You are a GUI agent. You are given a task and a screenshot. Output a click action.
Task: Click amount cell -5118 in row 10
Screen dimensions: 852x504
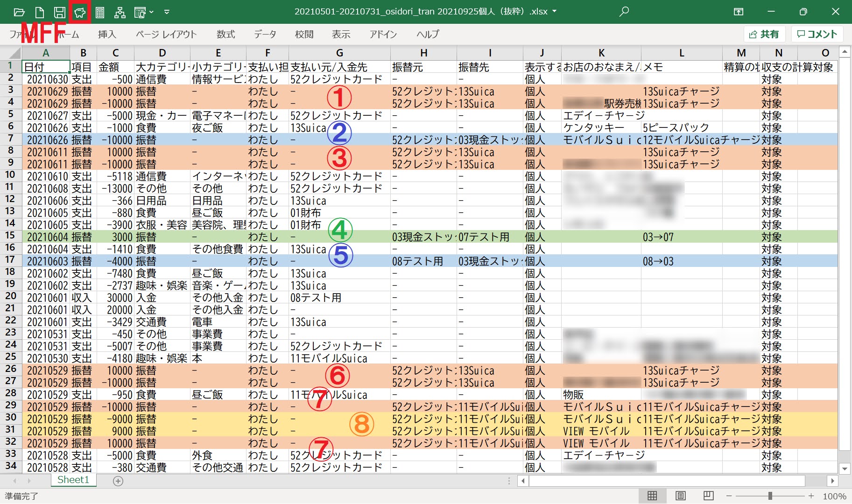tap(115, 176)
